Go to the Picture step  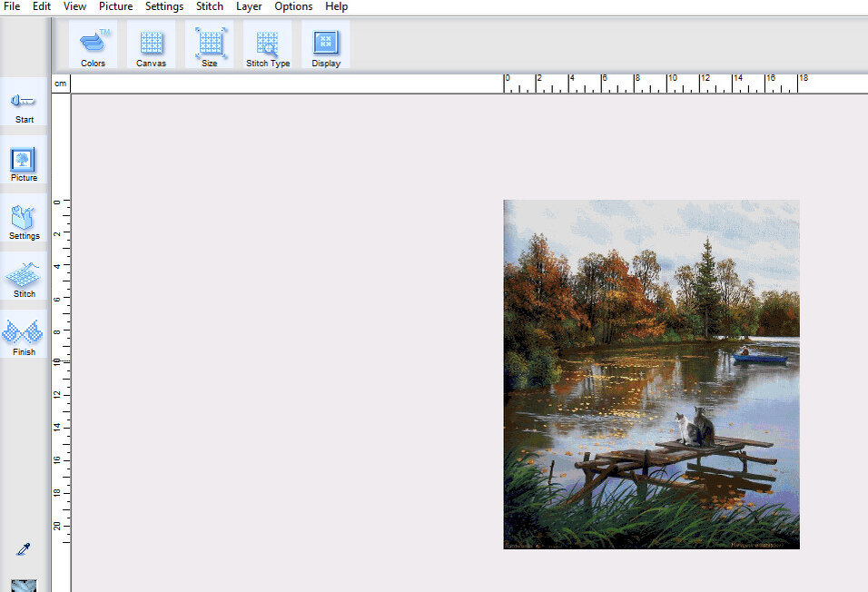coord(24,161)
